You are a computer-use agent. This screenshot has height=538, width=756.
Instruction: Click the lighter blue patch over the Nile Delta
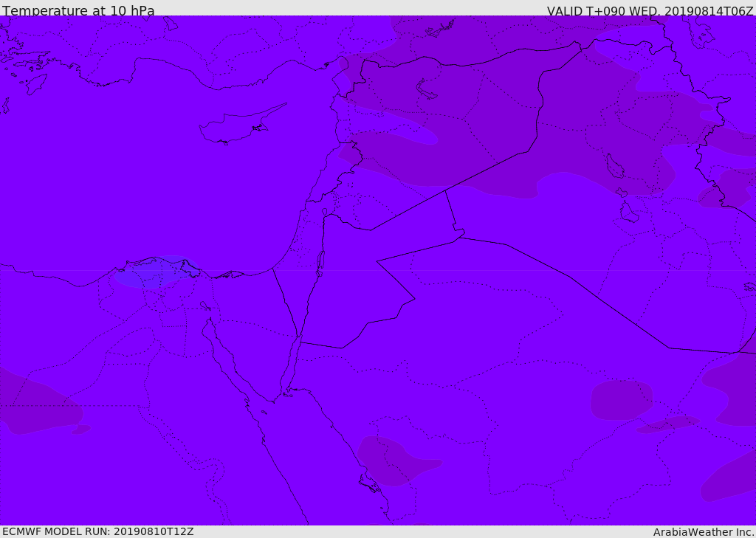[x=156, y=272]
